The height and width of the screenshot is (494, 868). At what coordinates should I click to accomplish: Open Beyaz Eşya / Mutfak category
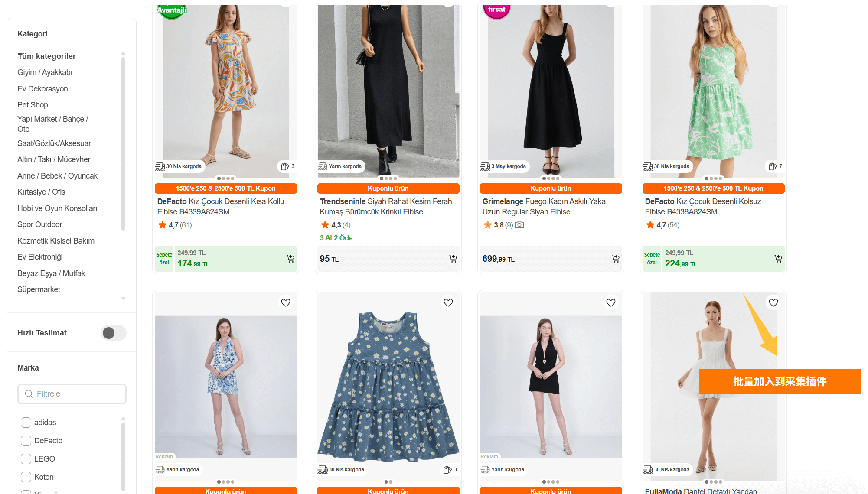pos(51,273)
